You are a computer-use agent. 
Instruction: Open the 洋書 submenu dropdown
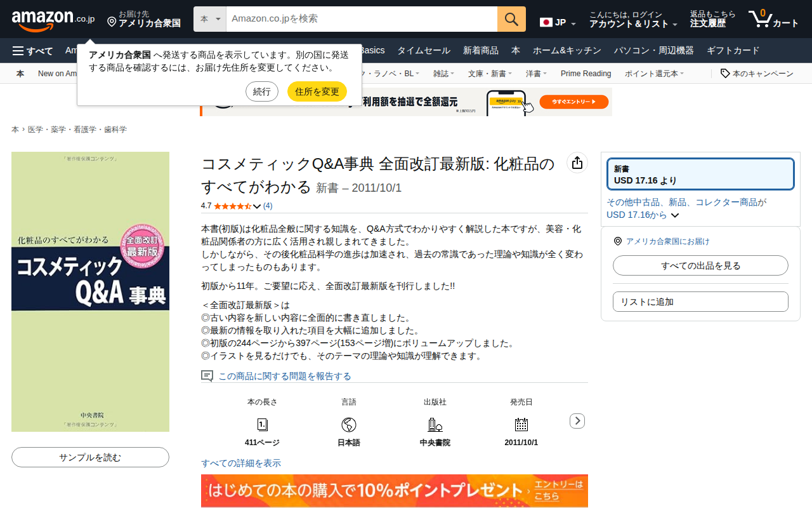(x=536, y=74)
